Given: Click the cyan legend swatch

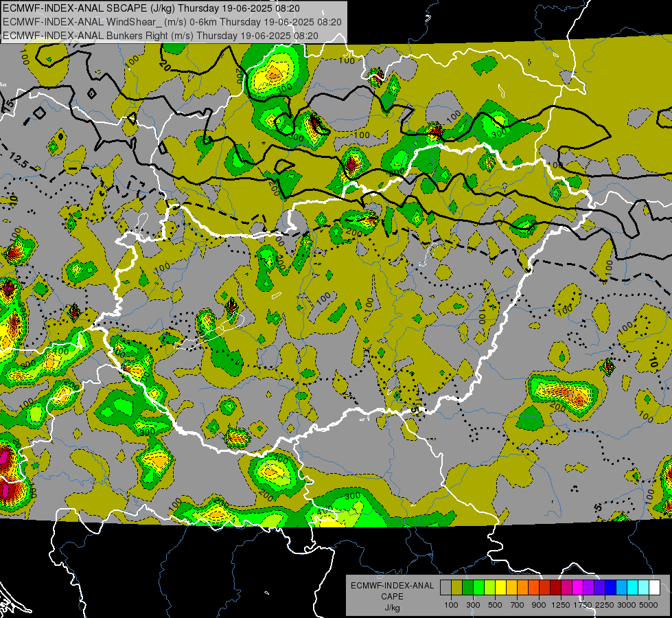Looking at the screenshot, I should [x=633, y=588].
